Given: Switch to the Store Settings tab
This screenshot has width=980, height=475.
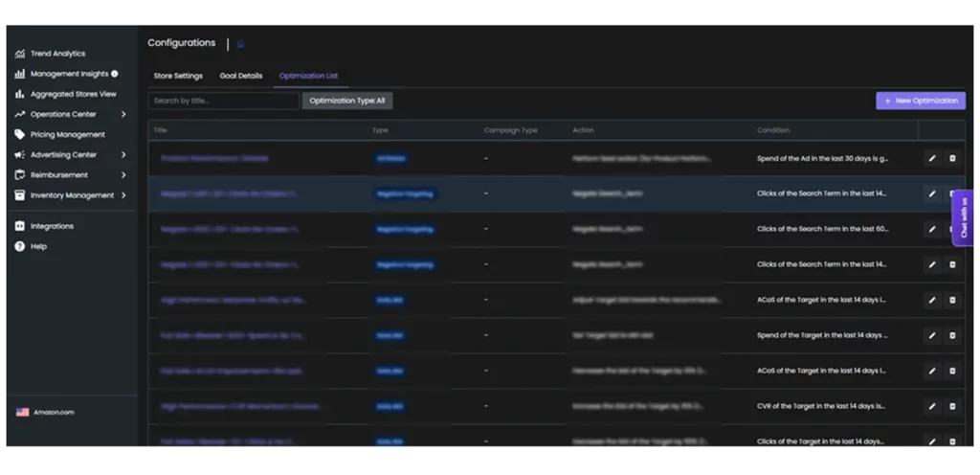Looking at the screenshot, I should (178, 76).
